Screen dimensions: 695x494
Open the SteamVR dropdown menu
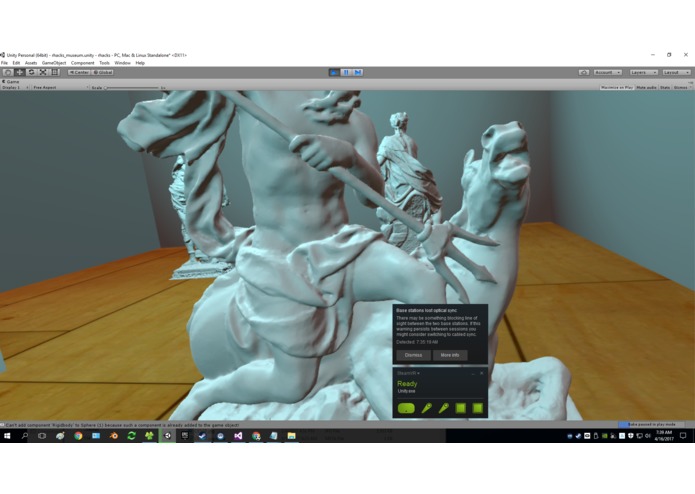click(x=408, y=373)
